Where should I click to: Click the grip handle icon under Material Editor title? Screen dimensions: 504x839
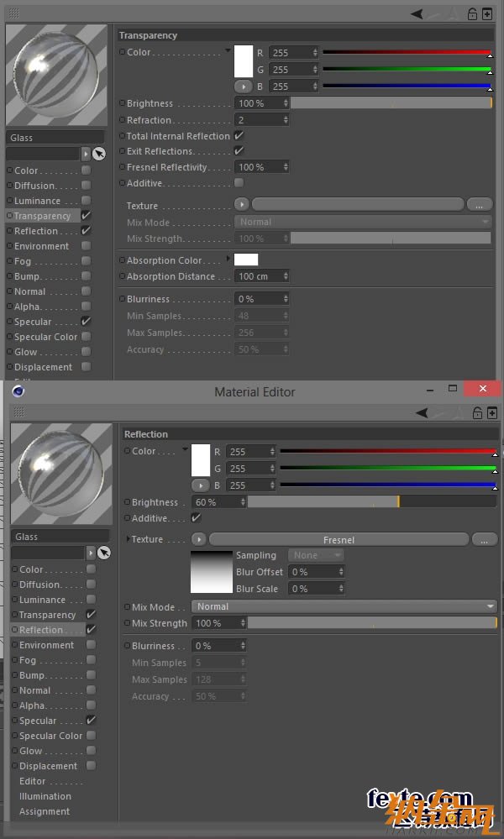coord(18,412)
